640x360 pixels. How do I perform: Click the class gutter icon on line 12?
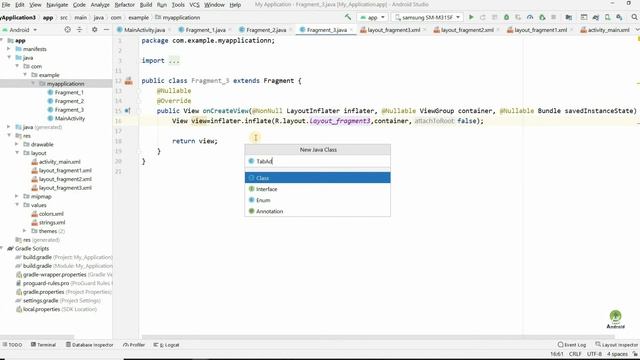129,81
